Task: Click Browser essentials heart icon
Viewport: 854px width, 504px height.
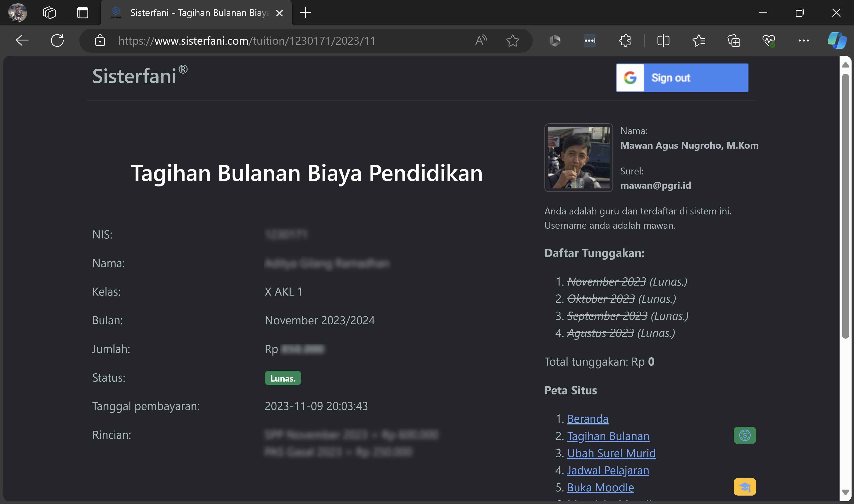Action: click(x=769, y=41)
